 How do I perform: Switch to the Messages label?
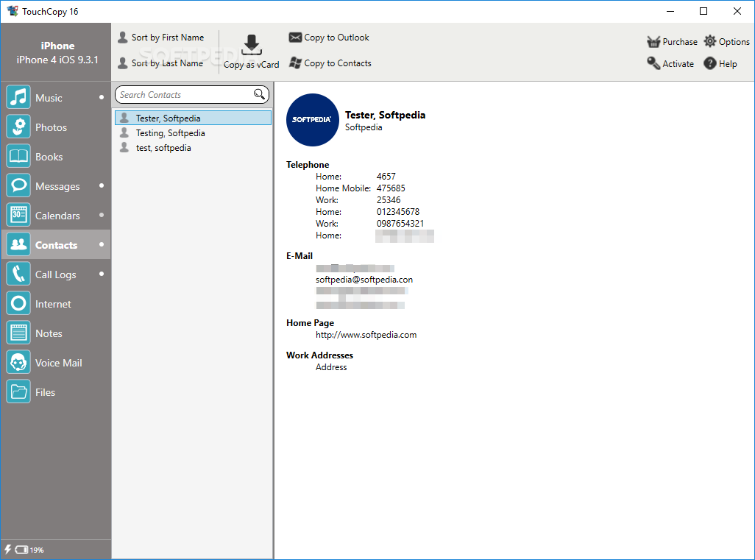click(57, 186)
